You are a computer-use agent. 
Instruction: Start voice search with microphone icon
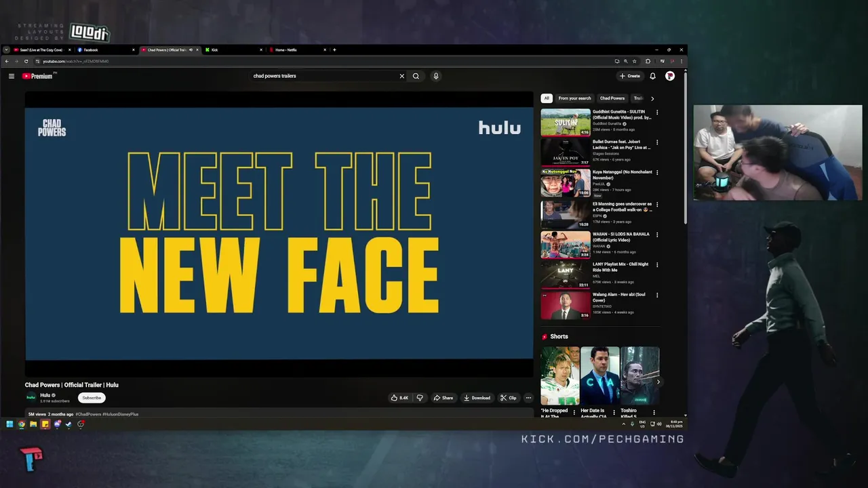tap(436, 76)
